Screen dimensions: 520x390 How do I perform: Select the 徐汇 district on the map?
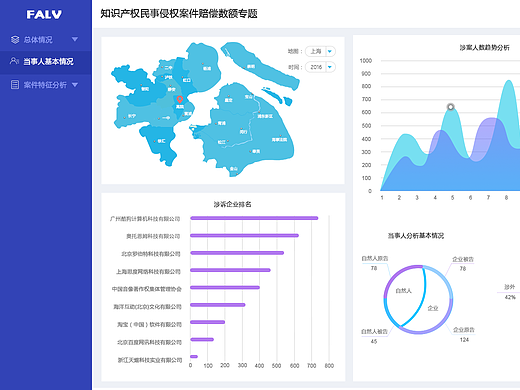[x=161, y=141]
